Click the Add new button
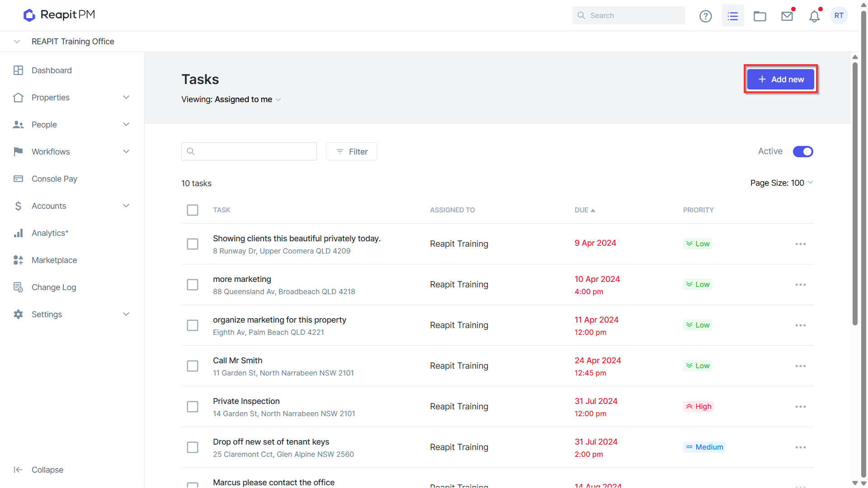868x488 pixels. coord(781,80)
